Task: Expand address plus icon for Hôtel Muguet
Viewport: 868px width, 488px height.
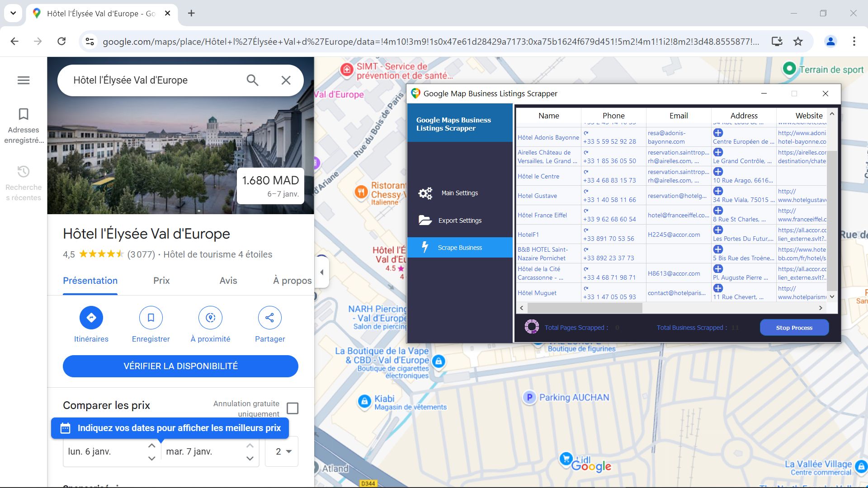Action: pyautogui.click(x=718, y=288)
